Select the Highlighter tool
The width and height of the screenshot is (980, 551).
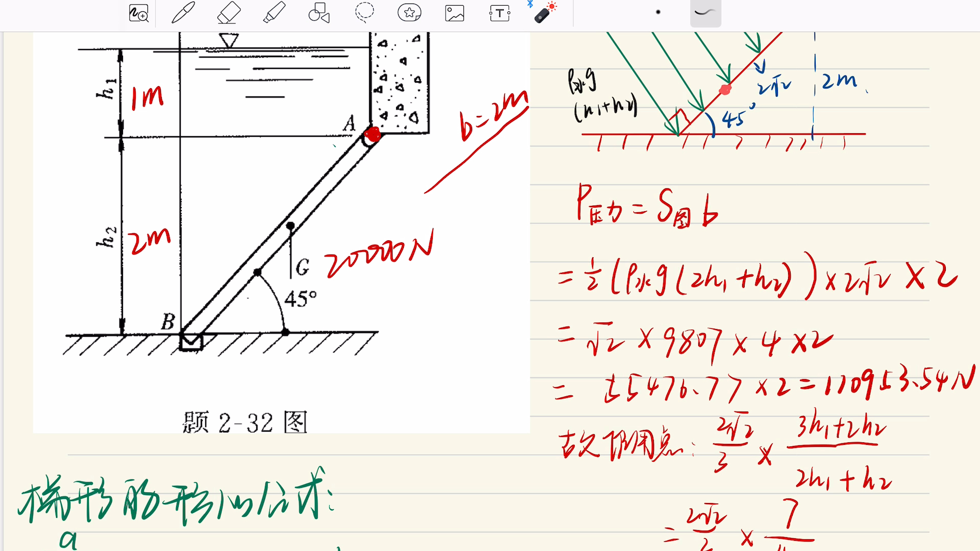click(x=274, y=13)
